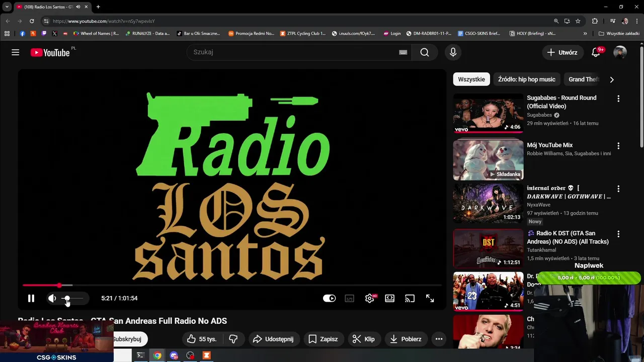This screenshot has width=644, height=362.
Task: Click the NyxaWave channel name
Action: [539, 205]
